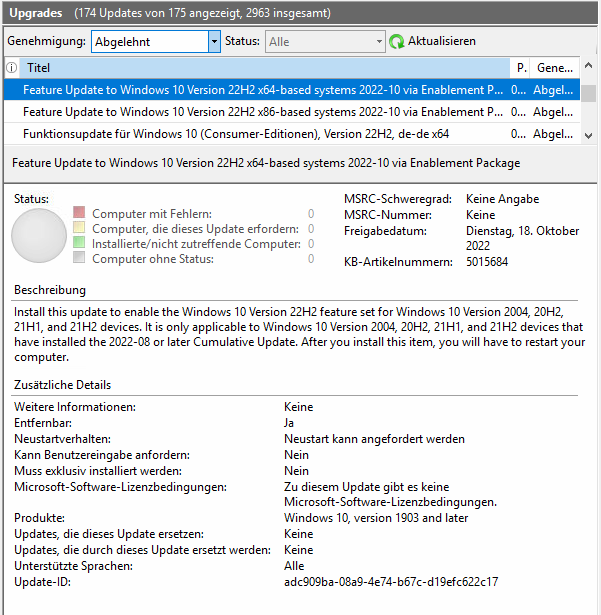Viewport: 601px width, 615px height.
Task: Click the Upgrades panel title
Action: coord(36,13)
